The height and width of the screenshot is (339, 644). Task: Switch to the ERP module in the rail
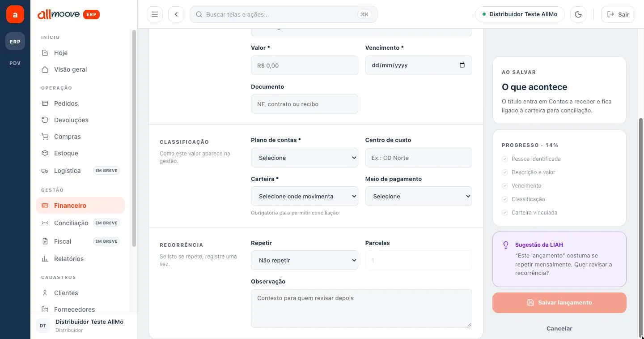[x=15, y=41]
